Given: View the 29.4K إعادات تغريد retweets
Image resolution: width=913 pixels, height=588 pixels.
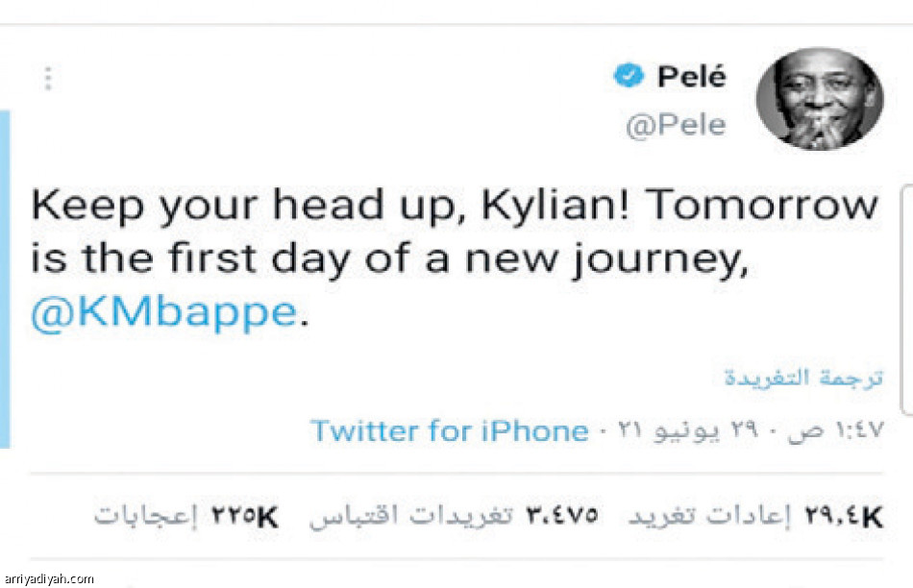Looking at the screenshot, I should click(754, 516).
